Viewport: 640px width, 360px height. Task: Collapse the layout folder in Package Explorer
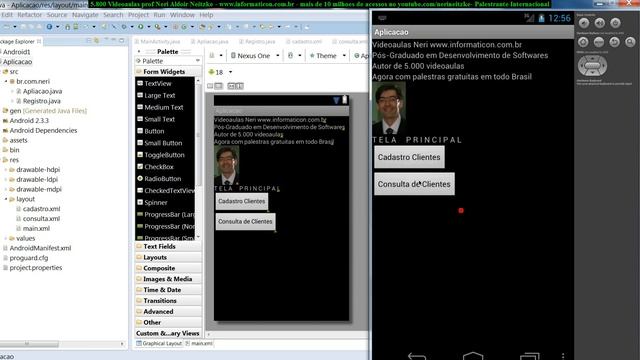coord(6,199)
